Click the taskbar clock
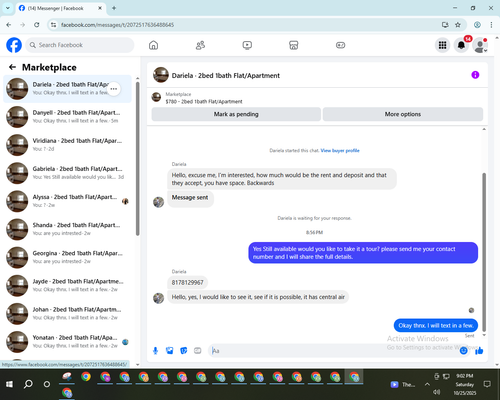 point(465,384)
